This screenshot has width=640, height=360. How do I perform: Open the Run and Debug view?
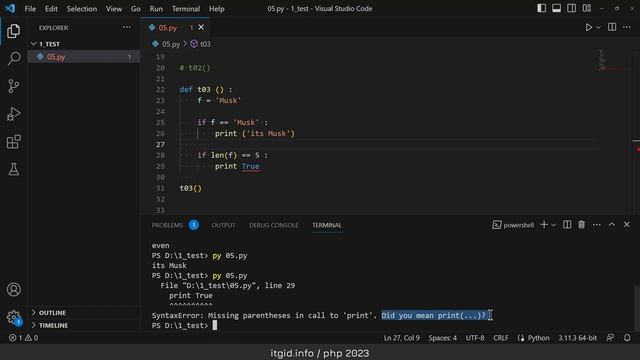[x=13, y=114]
